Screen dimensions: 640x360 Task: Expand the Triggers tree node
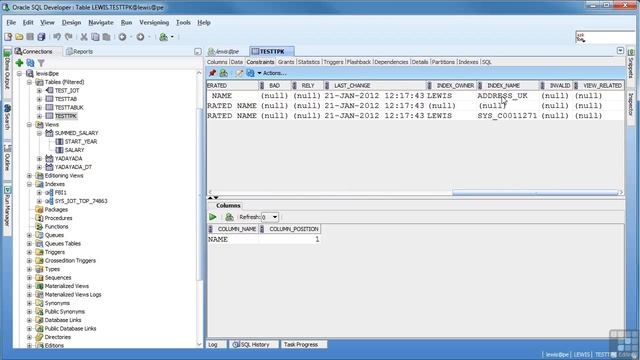(x=29, y=252)
